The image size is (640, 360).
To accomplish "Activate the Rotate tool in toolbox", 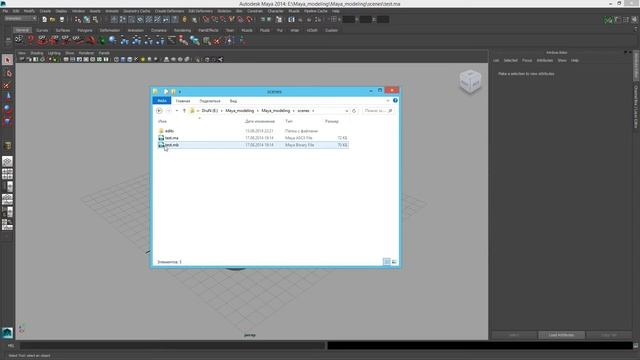I will coord(7,109).
